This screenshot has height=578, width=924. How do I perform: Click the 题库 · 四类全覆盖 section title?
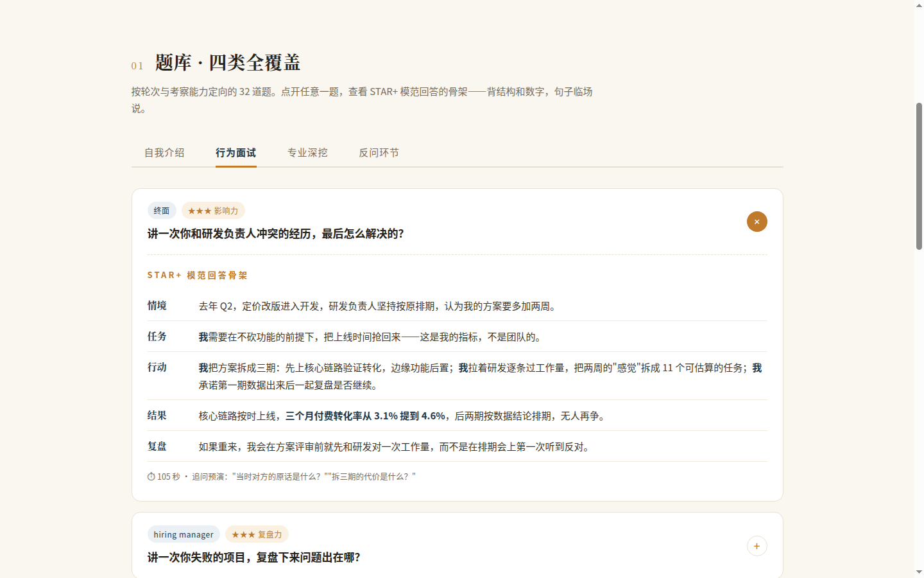(228, 63)
